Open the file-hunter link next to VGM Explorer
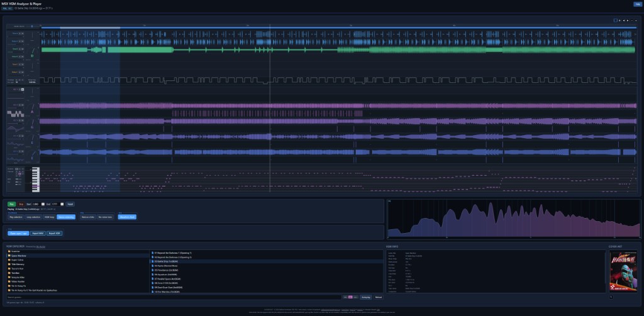 click(x=40, y=247)
